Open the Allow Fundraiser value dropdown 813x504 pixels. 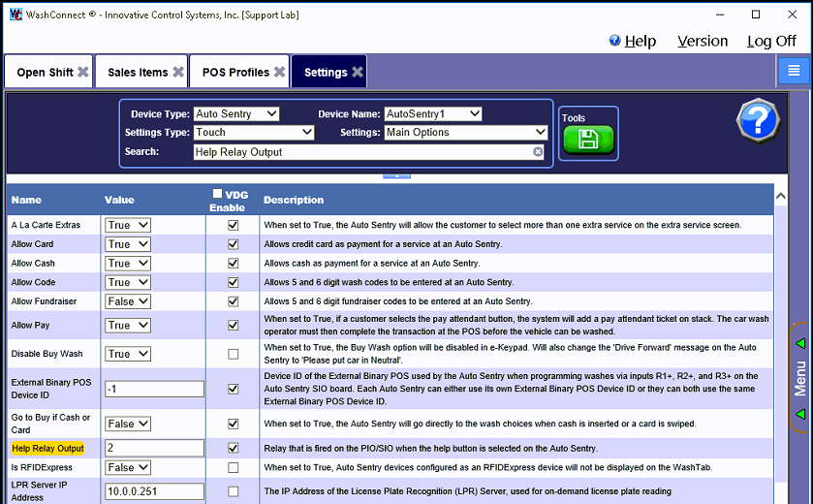tap(128, 302)
